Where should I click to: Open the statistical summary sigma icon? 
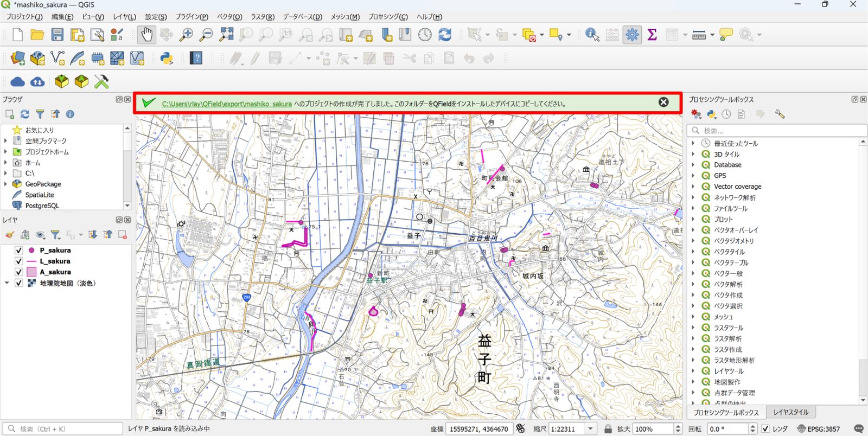[652, 35]
